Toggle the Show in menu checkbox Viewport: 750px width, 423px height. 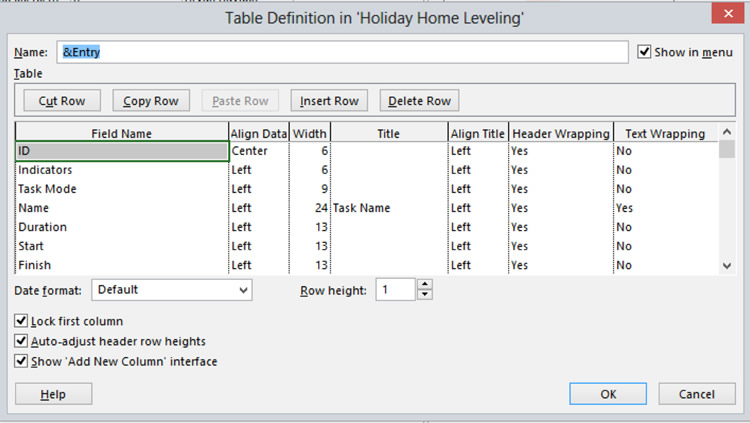pos(644,52)
